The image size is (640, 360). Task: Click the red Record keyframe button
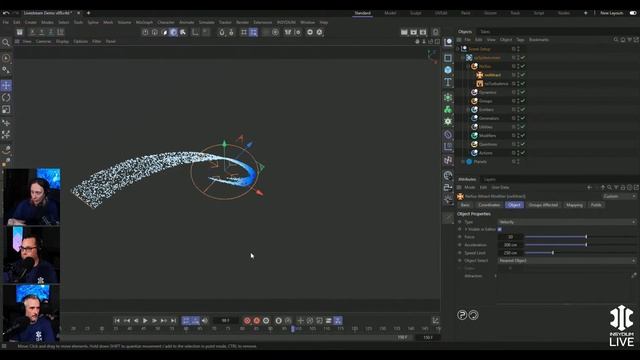coord(247,321)
